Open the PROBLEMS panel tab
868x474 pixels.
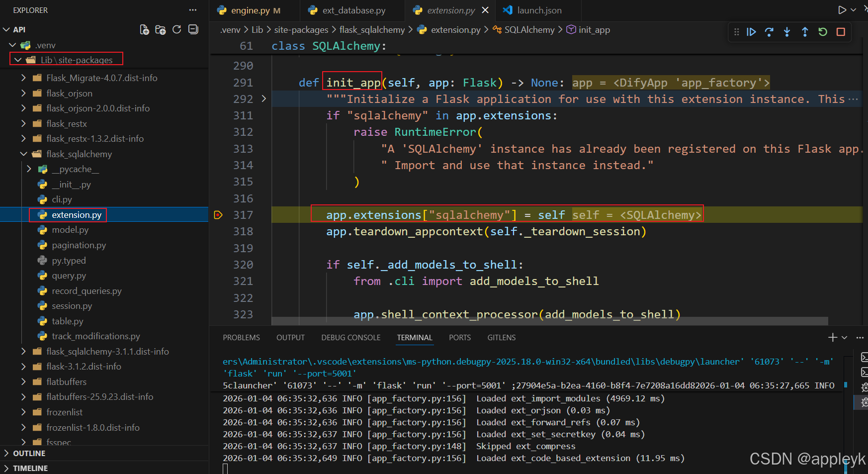241,338
